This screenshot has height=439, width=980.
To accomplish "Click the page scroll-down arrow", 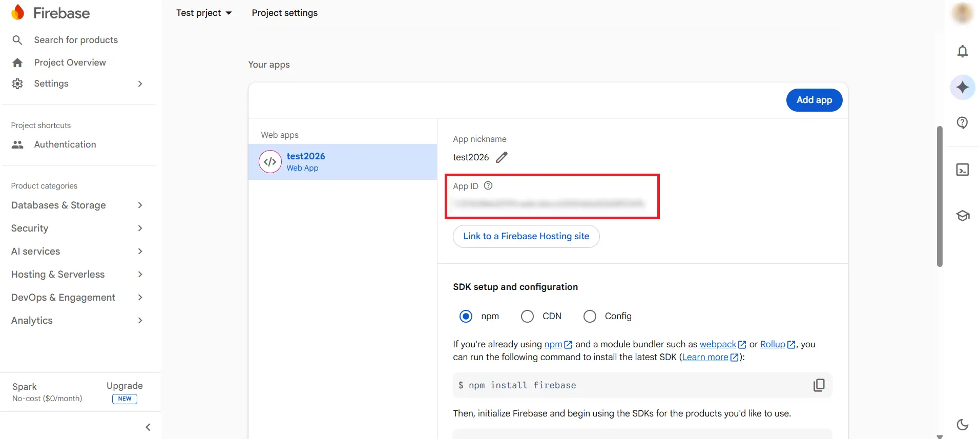I will point(940,436).
